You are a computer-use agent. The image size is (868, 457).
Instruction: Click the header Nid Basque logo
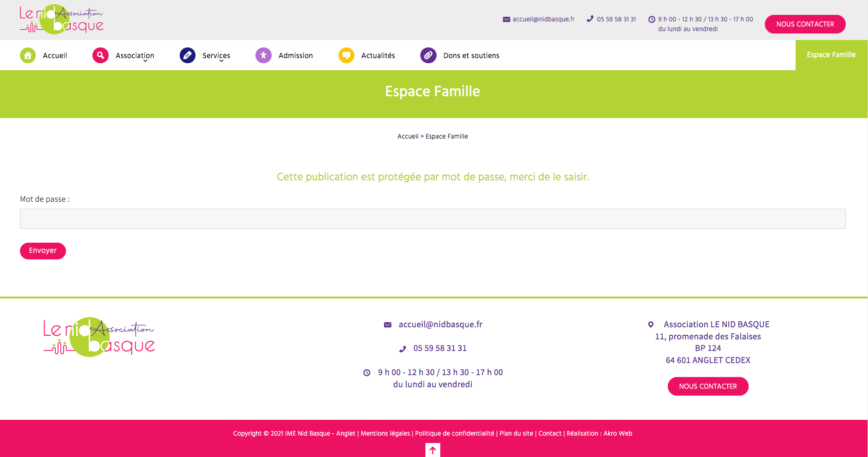point(62,20)
